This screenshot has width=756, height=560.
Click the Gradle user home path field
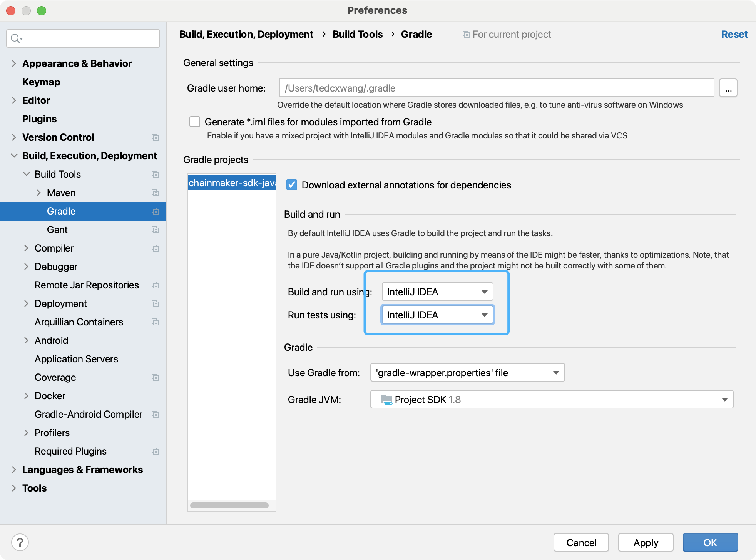(497, 88)
